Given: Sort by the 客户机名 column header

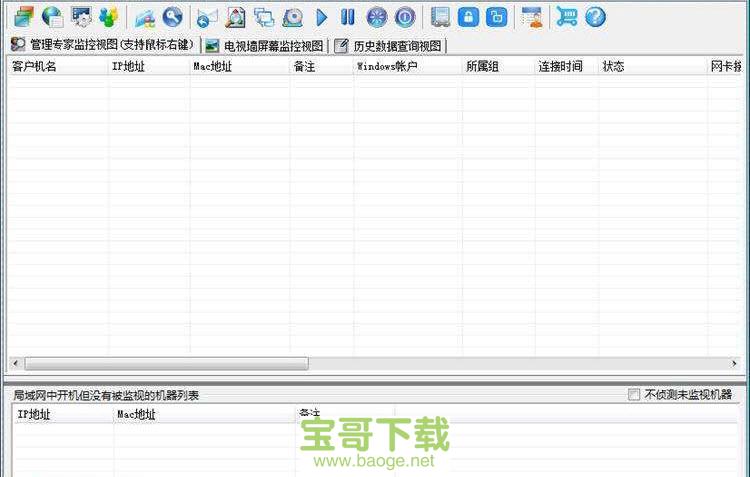Looking at the screenshot, I should [58, 67].
